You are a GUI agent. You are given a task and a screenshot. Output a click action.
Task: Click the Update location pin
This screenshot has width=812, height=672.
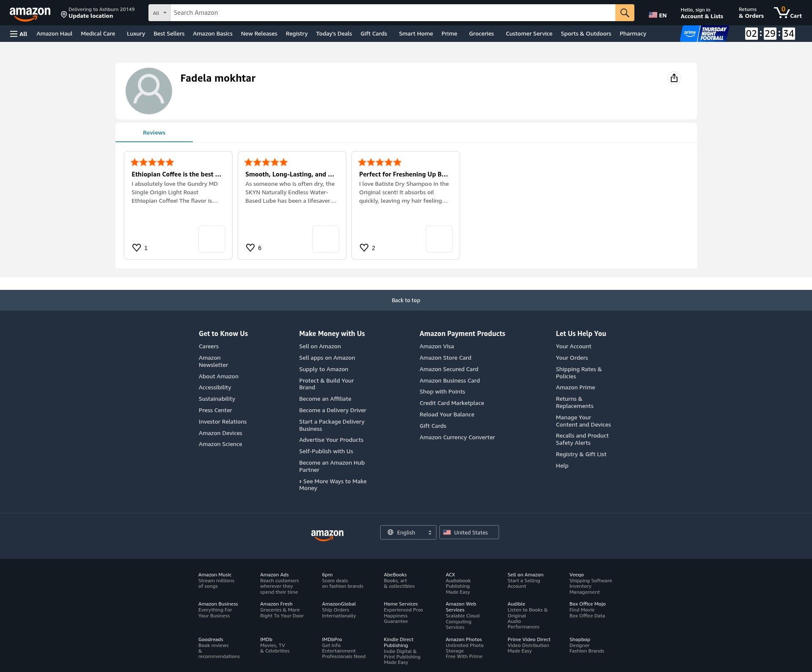[x=64, y=15]
